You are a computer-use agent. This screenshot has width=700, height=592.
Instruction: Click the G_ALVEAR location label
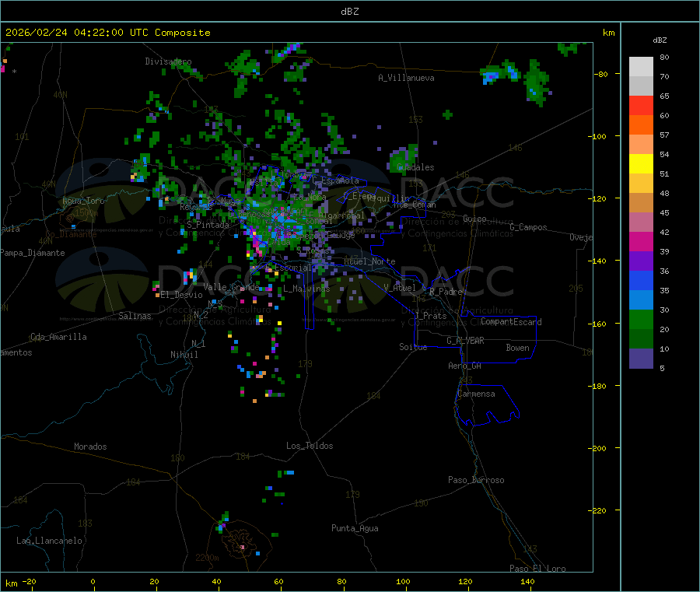coord(465,341)
